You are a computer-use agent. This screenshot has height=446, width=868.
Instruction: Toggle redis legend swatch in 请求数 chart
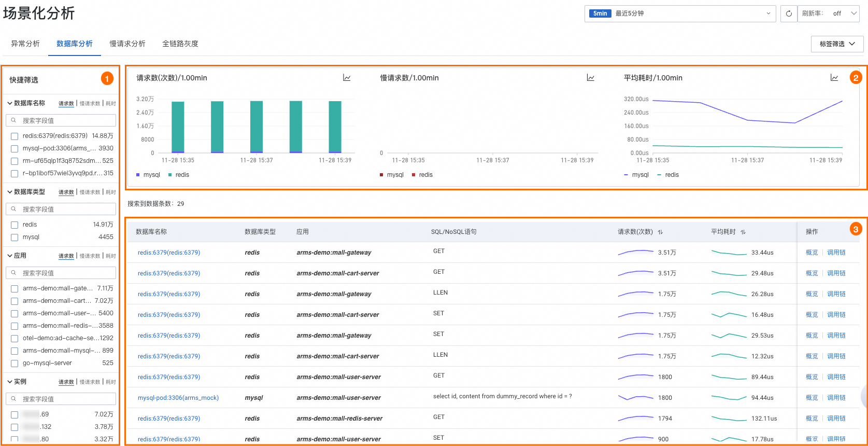170,175
